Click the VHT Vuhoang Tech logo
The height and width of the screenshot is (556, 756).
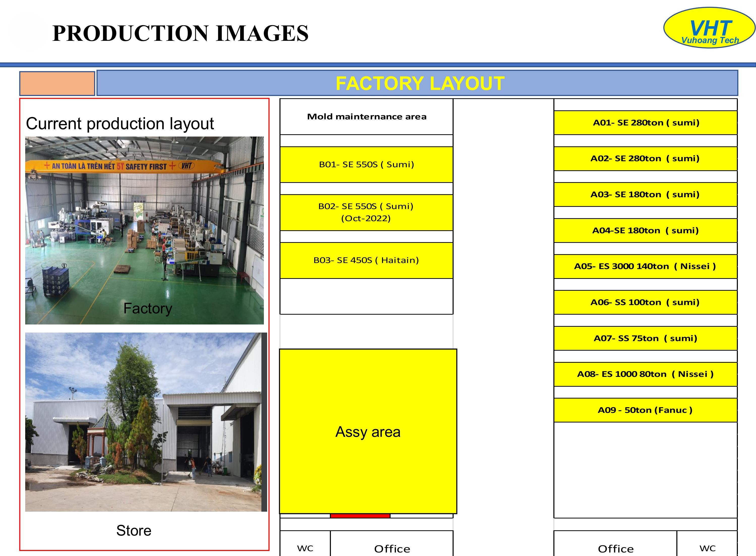click(709, 28)
